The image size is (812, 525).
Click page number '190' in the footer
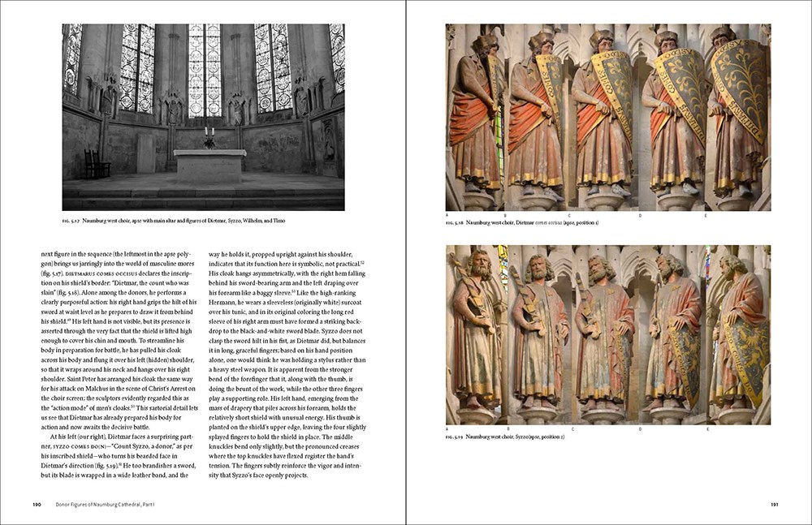(x=37, y=504)
